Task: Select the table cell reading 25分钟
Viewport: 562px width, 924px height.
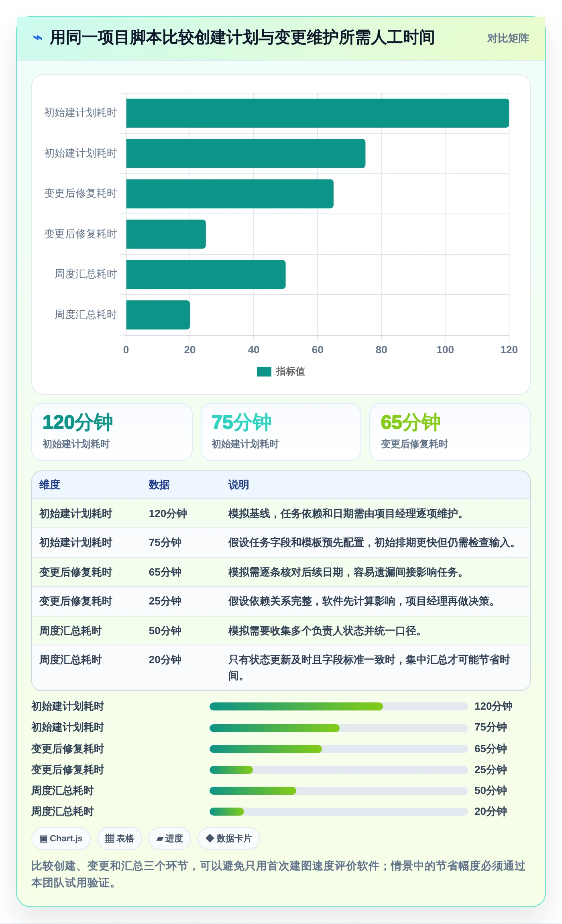Action: click(x=165, y=601)
